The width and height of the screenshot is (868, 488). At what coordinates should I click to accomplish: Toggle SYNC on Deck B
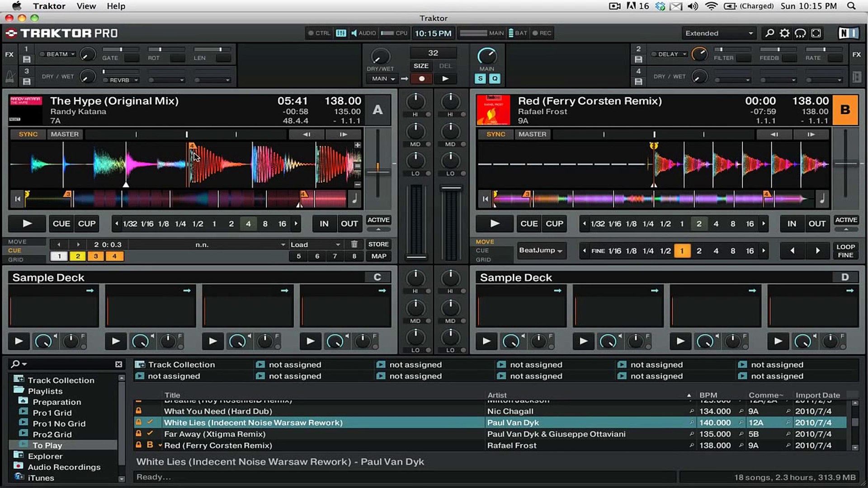(x=496, y=134)
